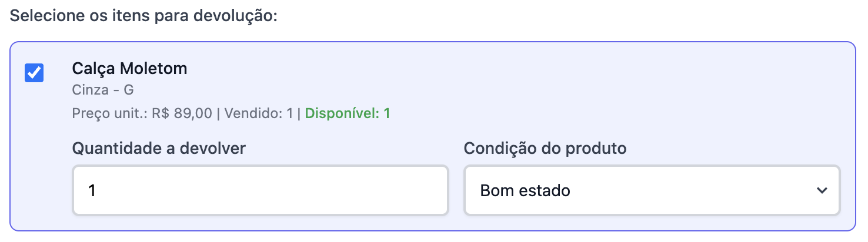Click the chevron arrow on Bom estado select

822,190
